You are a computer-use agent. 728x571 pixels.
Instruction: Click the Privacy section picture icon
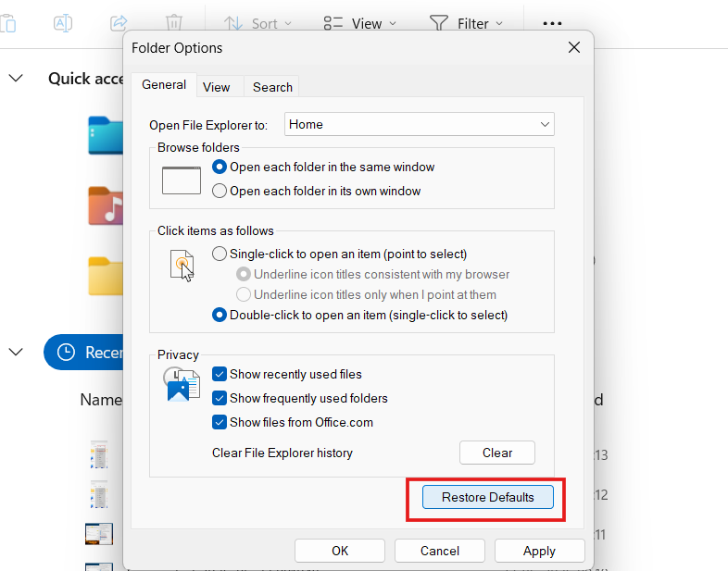pos(182,384)
